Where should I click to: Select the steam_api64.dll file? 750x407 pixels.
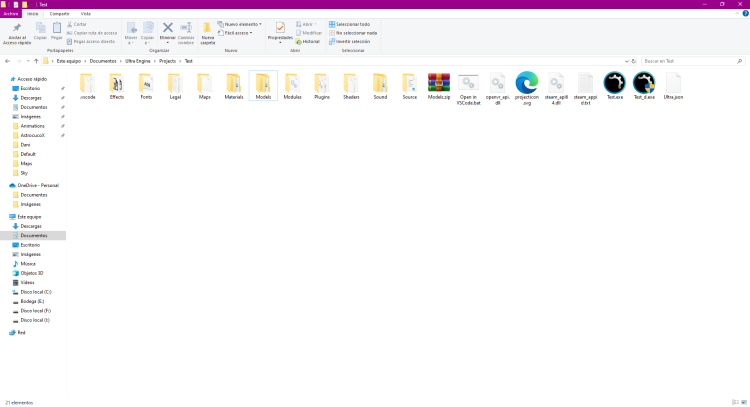[x=556, y=89]
